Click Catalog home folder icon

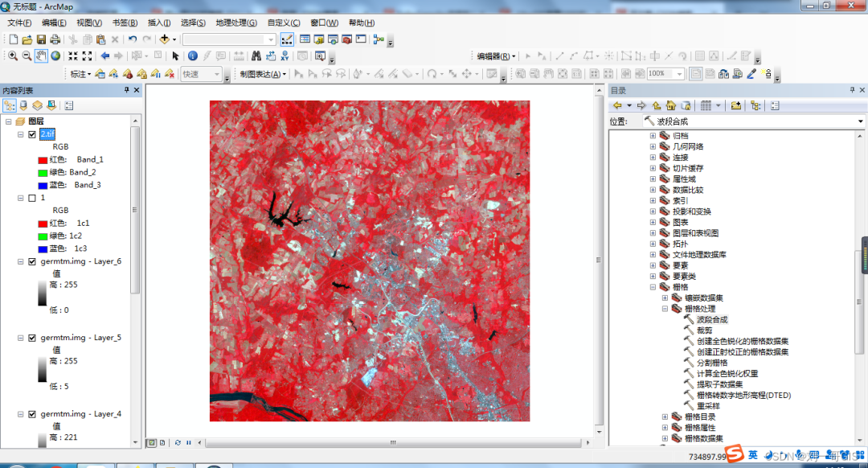coord(671,105)
